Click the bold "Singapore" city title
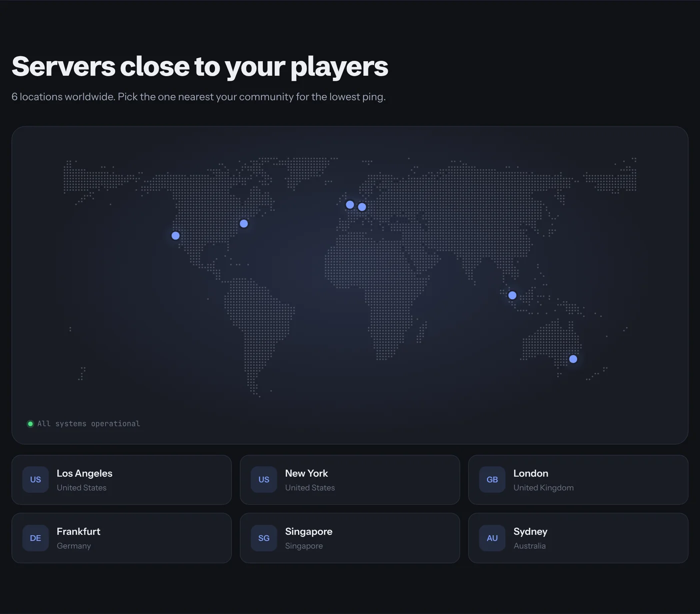Viewport: 700px width, 614px height. pyautogui.click(x=308, y=531)
